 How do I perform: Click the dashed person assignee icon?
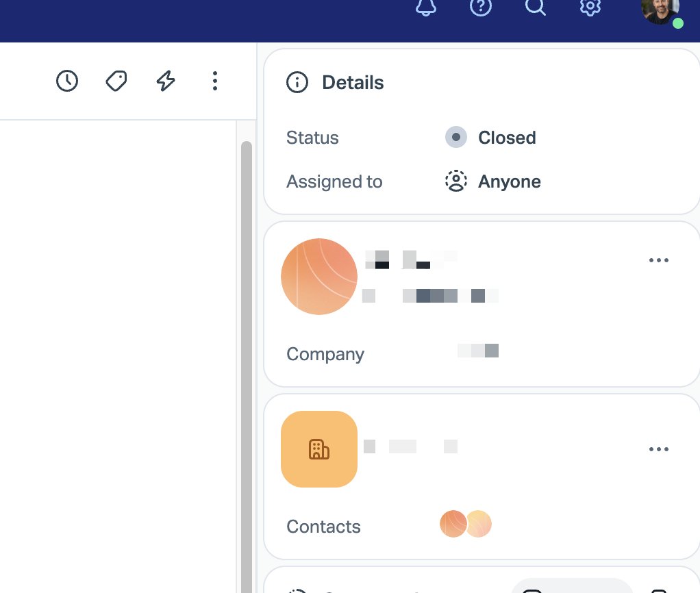tap(455, 181)
